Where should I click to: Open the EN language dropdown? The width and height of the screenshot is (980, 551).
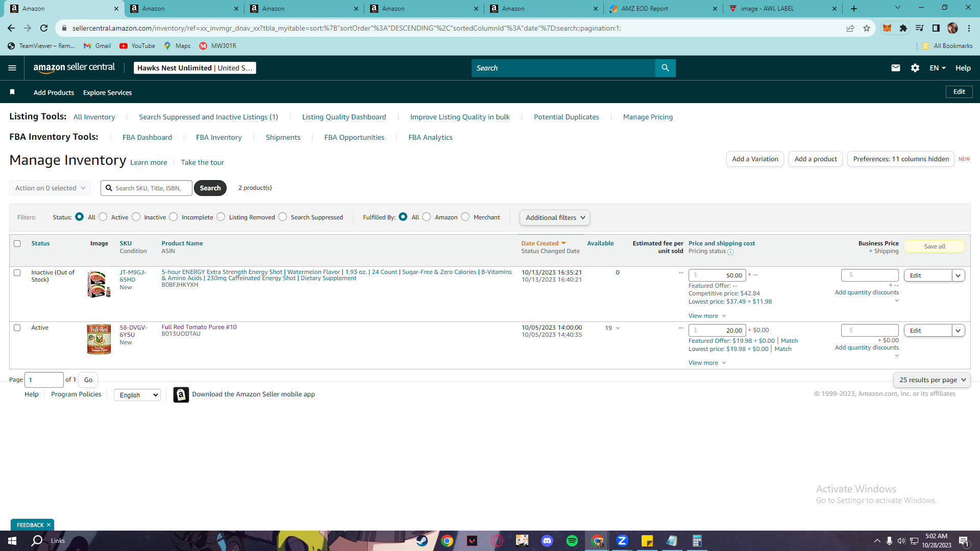938,68
